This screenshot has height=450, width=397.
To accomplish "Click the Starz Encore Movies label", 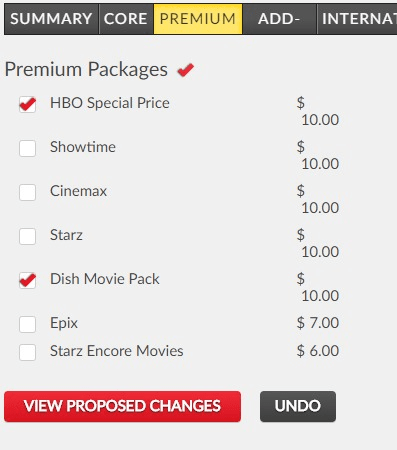I will [x=117, y=351].
